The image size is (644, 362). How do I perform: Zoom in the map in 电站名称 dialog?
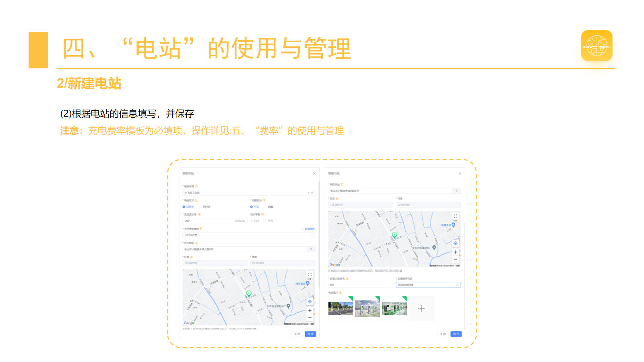[310, 311]
